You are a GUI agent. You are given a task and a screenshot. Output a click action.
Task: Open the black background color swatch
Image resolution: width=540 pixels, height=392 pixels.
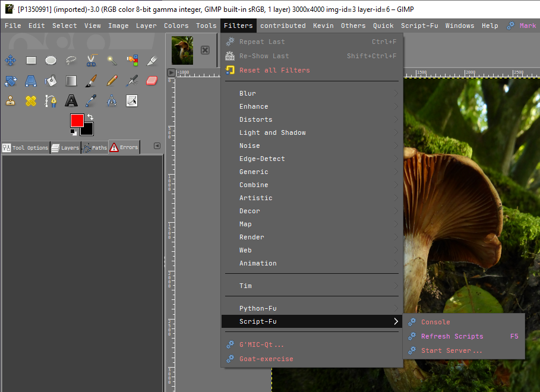88,130
